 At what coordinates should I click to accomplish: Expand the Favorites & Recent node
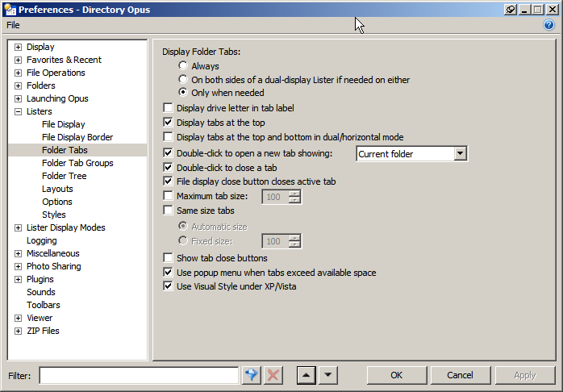point(18,60)
